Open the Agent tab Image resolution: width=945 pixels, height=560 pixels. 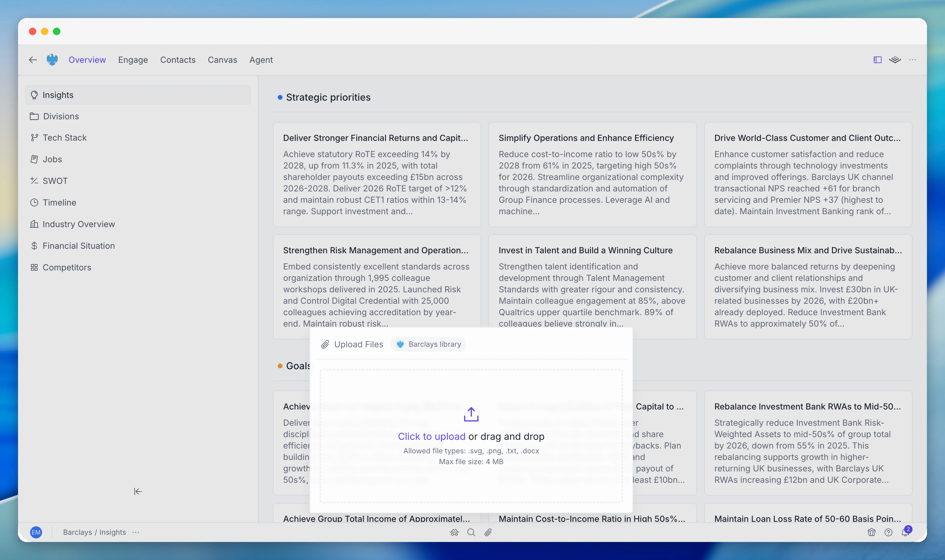(261, 59)
